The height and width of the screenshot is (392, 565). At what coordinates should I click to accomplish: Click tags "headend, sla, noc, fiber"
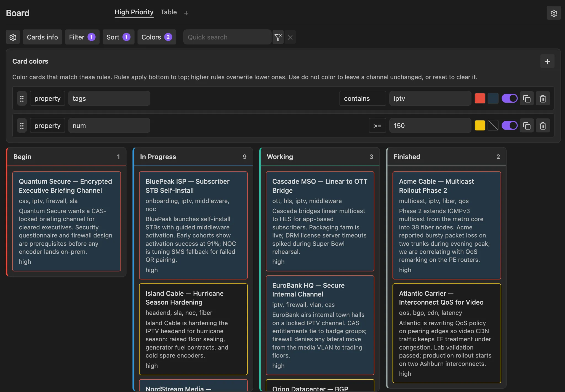click(x=179, y=313)
